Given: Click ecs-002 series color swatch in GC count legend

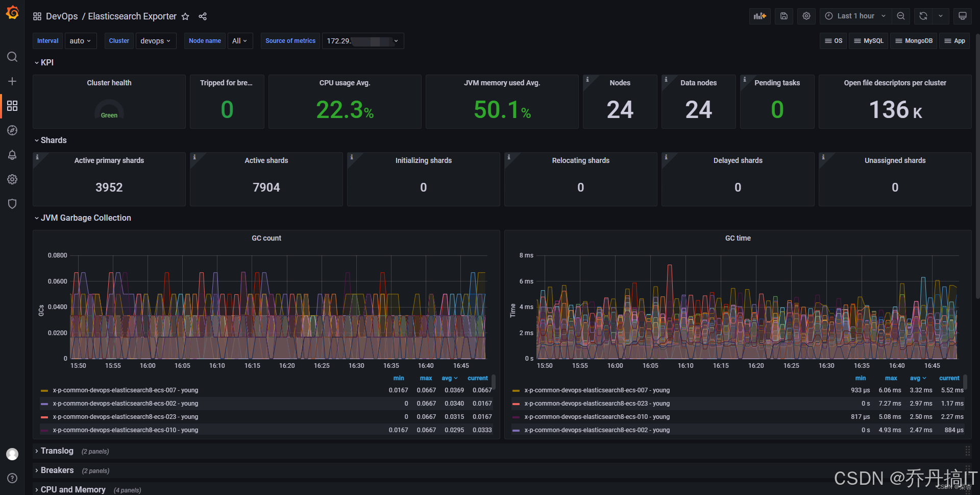Looking at the screenshot, I should [x=44, y=404].
